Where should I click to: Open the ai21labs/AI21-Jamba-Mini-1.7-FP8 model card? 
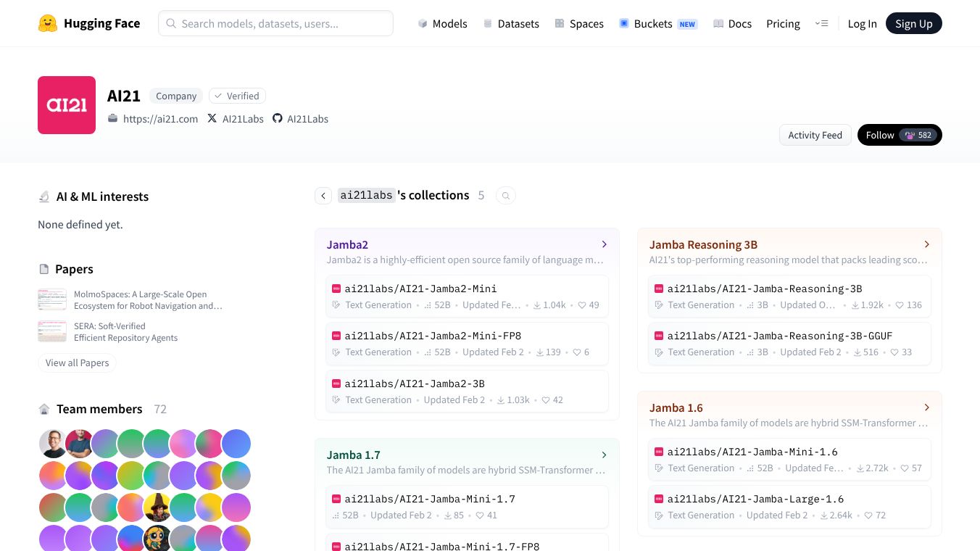(467, 542)
